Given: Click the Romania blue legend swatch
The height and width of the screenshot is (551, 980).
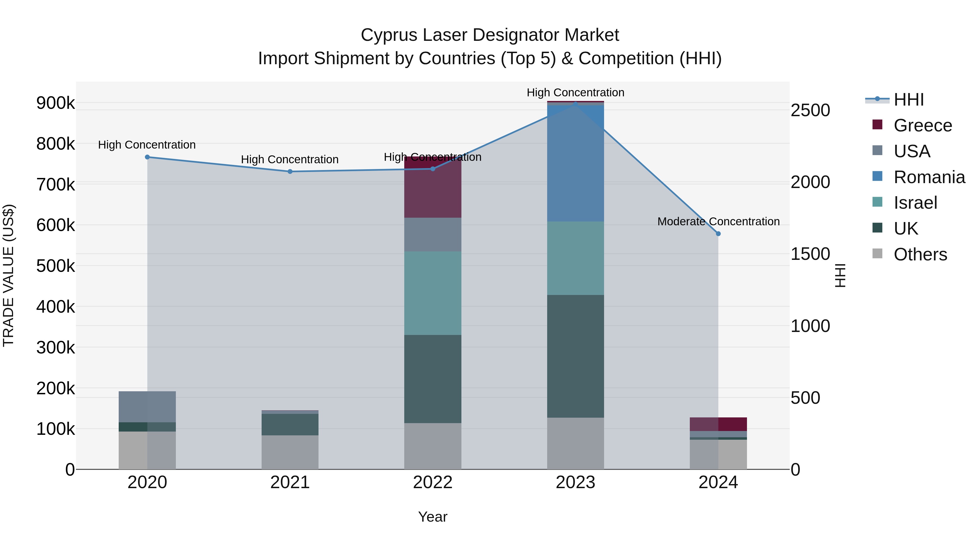Looking at the screenshot, I should (x=877, y=176).
